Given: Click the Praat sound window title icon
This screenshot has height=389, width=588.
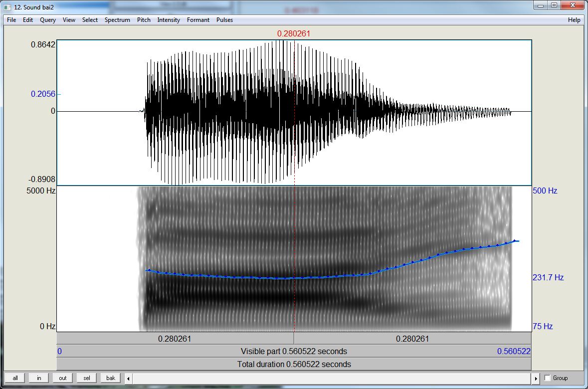Looking at the screenshot, I should tap(7, 7).
